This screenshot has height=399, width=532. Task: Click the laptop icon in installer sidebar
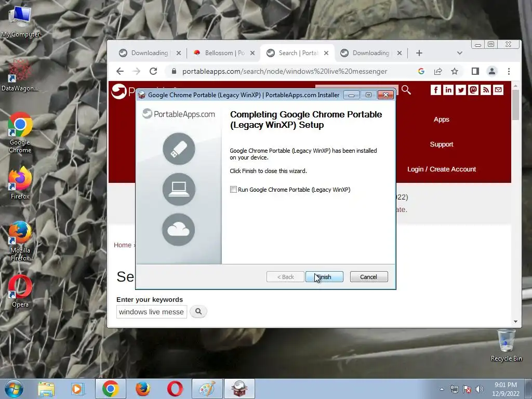click(179, 189)
